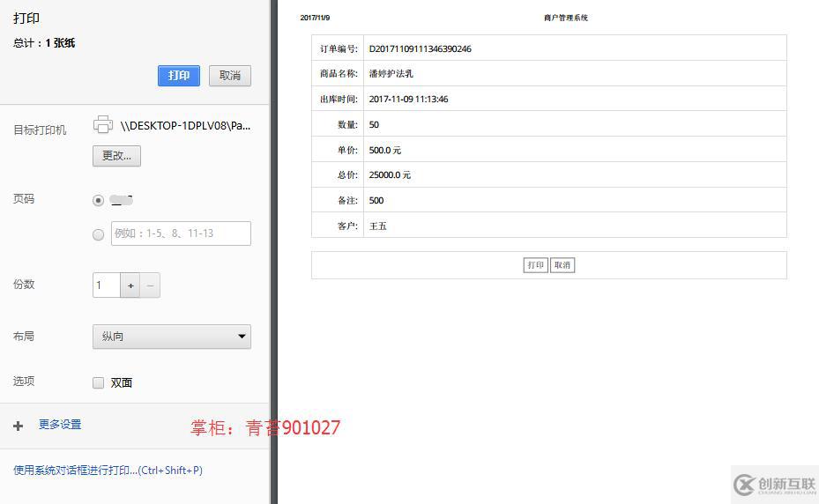The height and width of the screenshot is (504, 819).
Task: Enable the 双面 duplex checkbox
Action: (98, 382)
